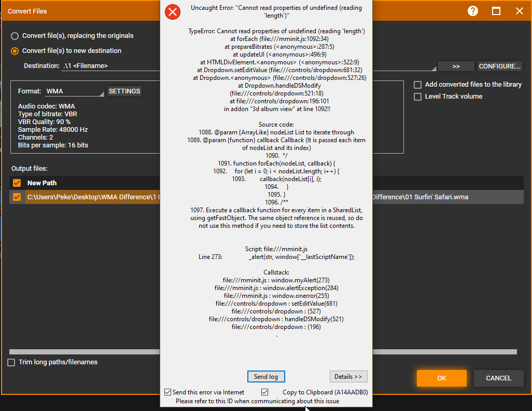Click the CONFIGURE... button

[499, 66]
